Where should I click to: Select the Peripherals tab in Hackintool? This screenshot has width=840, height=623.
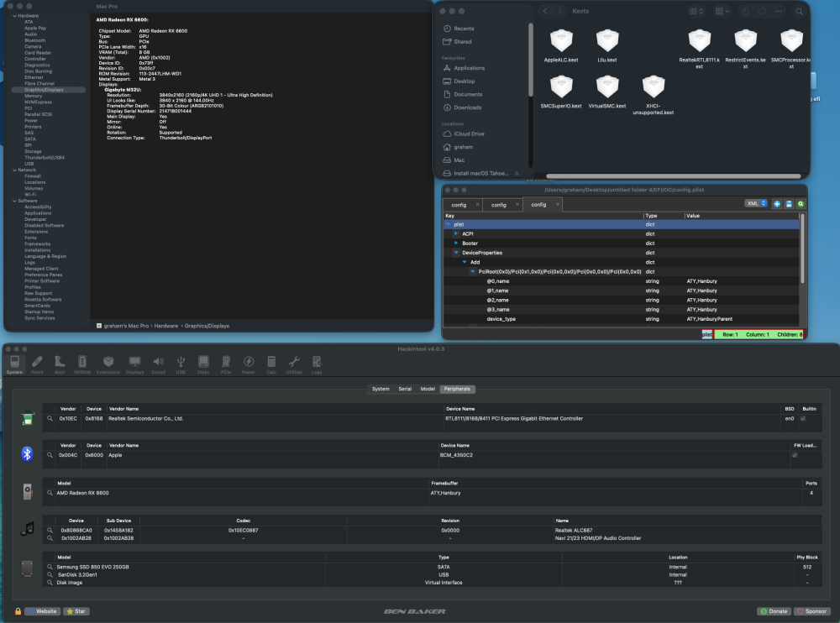(457, 389)
